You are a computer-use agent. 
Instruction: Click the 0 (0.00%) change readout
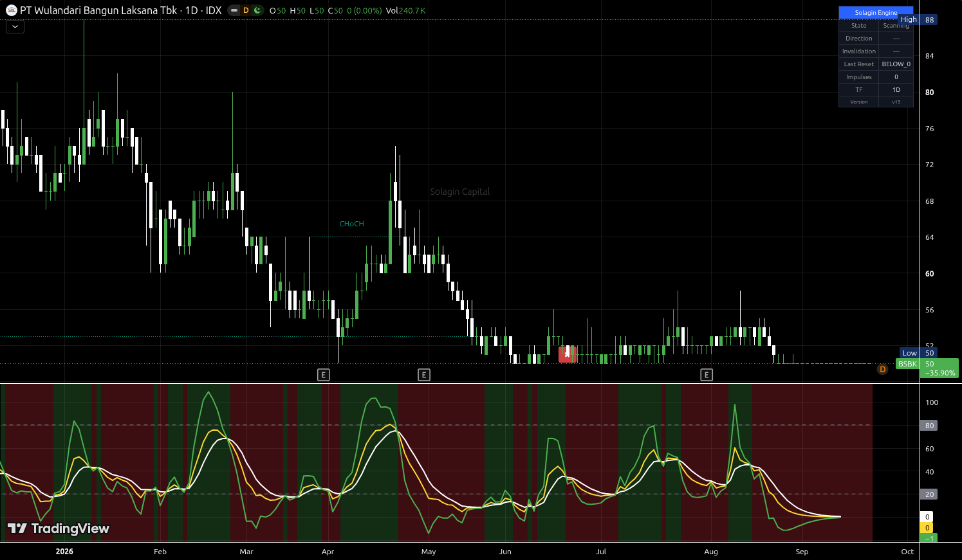(364, 11)
